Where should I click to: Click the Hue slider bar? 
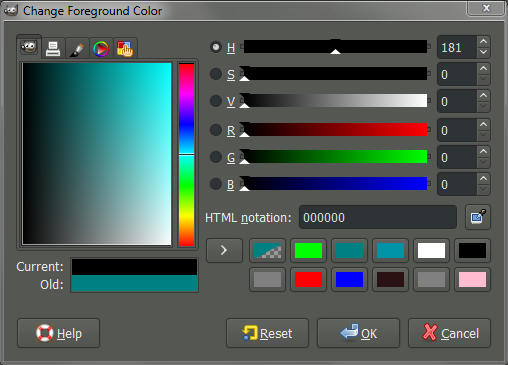pos(335,47)
